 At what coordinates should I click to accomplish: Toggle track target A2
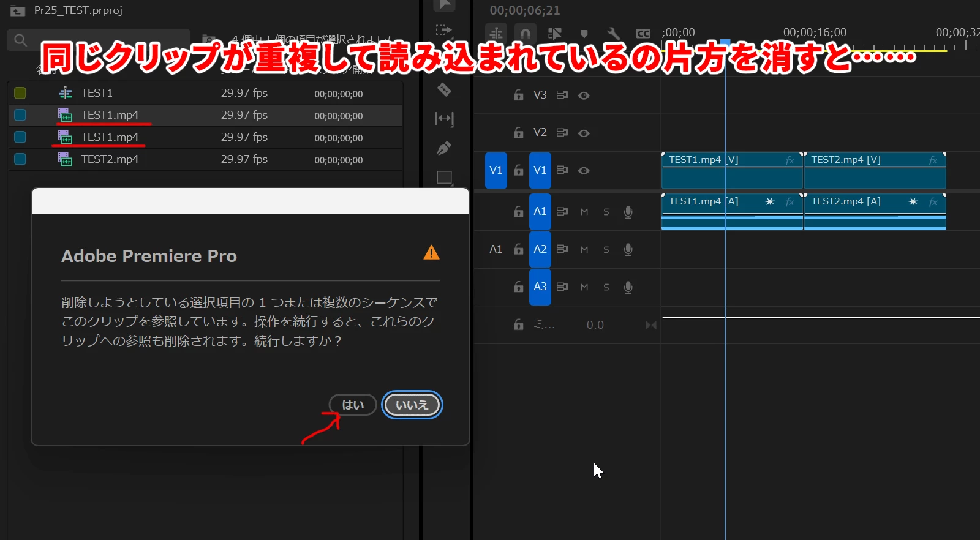[540, 249]
